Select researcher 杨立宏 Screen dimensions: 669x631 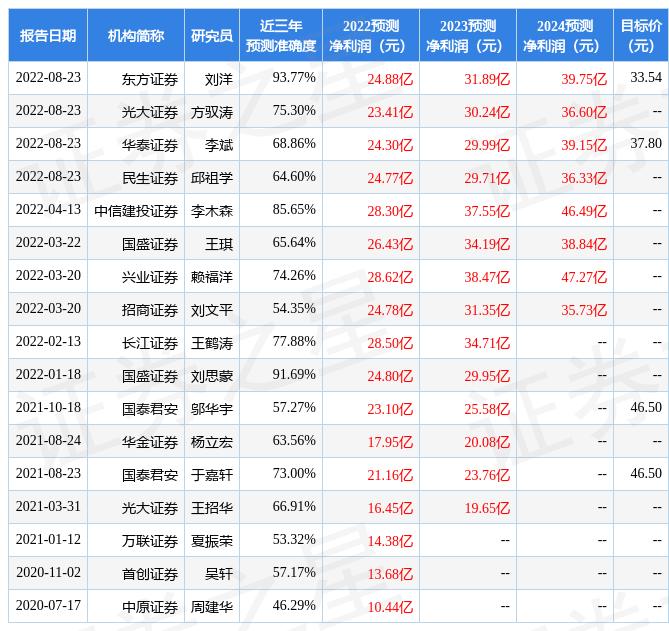tap(212, 442)
